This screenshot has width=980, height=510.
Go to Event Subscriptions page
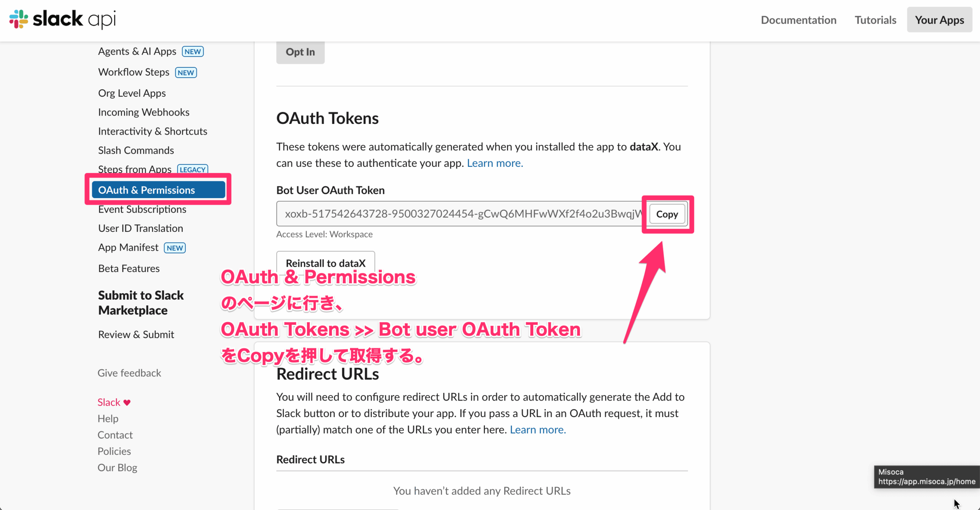[x=142, y=209]
